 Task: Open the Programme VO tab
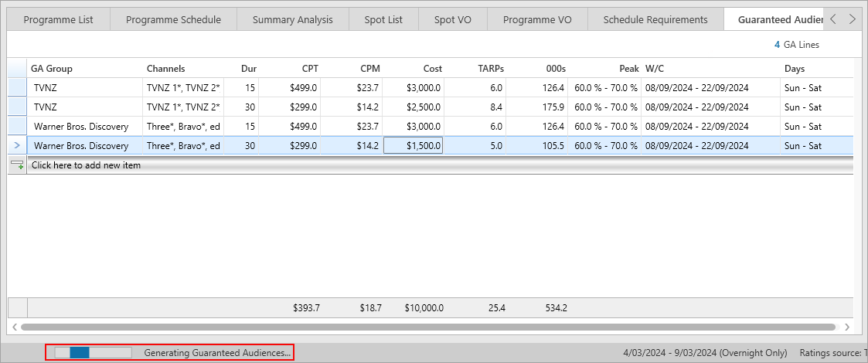(537, 20)
